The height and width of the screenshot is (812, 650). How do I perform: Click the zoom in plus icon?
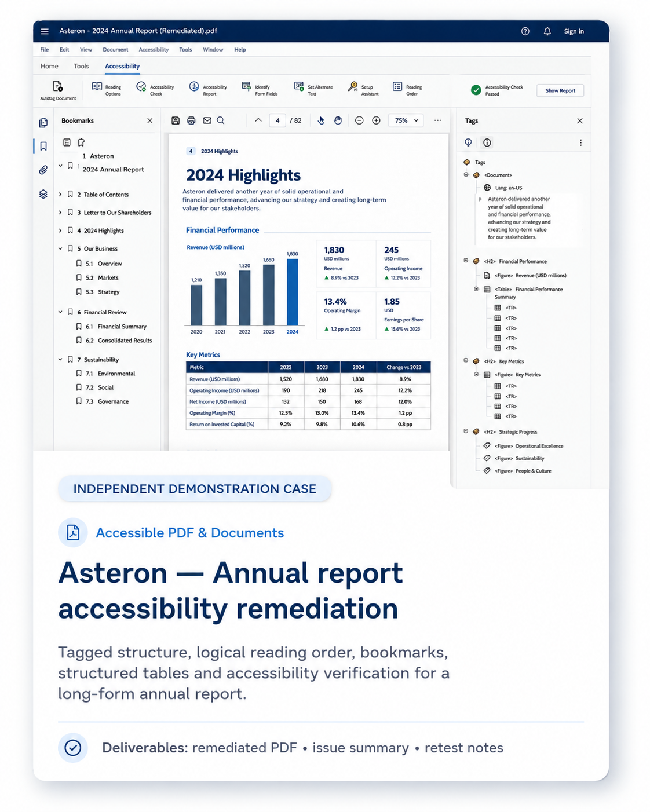click(376, 120)
